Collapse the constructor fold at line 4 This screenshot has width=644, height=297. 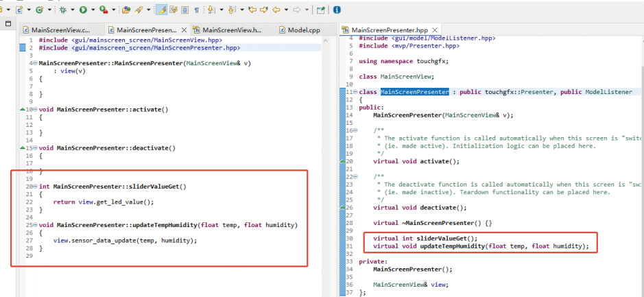36,63
